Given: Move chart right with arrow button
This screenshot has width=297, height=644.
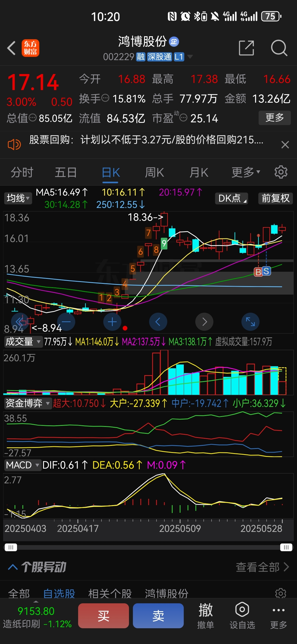Looking at the screenshot, I should (x=204, y=322).
